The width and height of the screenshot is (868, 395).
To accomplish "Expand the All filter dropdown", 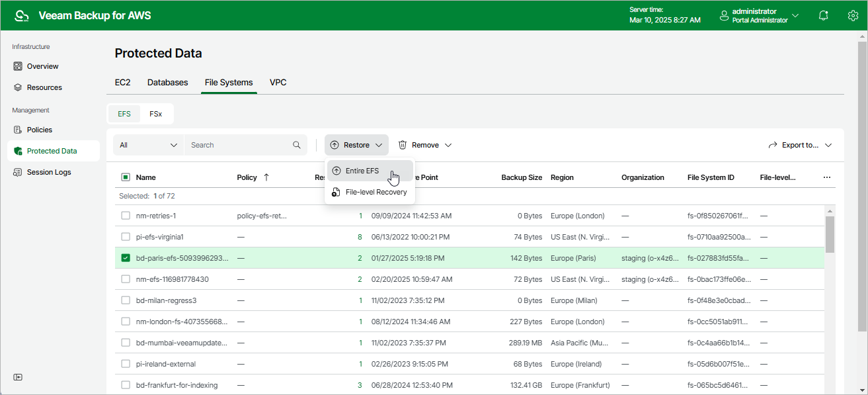I will [149, 145].
